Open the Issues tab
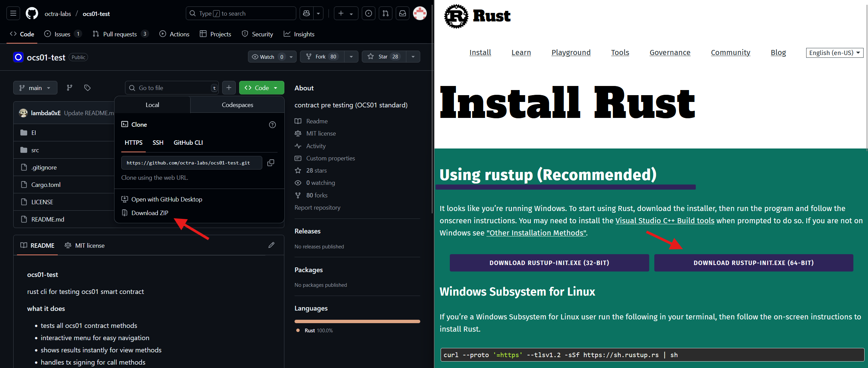The width and height of the screenshot is (868, 368). coord(63,34)
